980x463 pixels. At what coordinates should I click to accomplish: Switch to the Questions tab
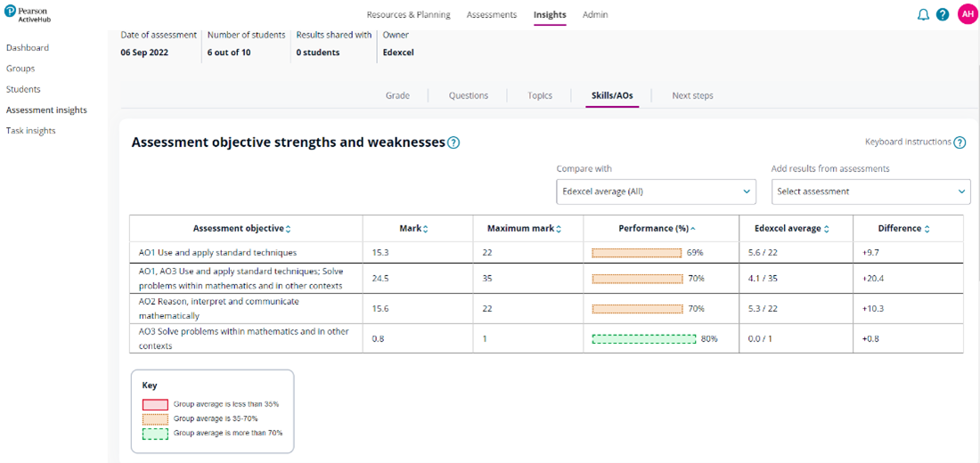[468, 95]
